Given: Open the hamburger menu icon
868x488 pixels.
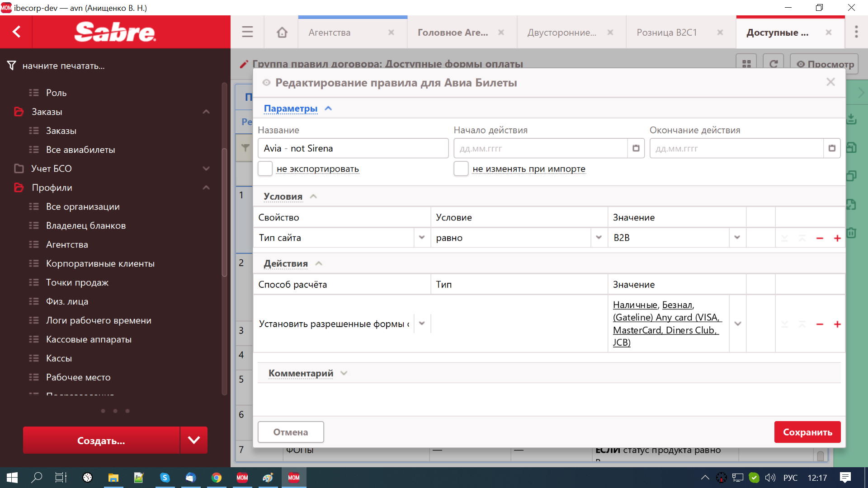Looking at the screenshot, I should [247, 32].
